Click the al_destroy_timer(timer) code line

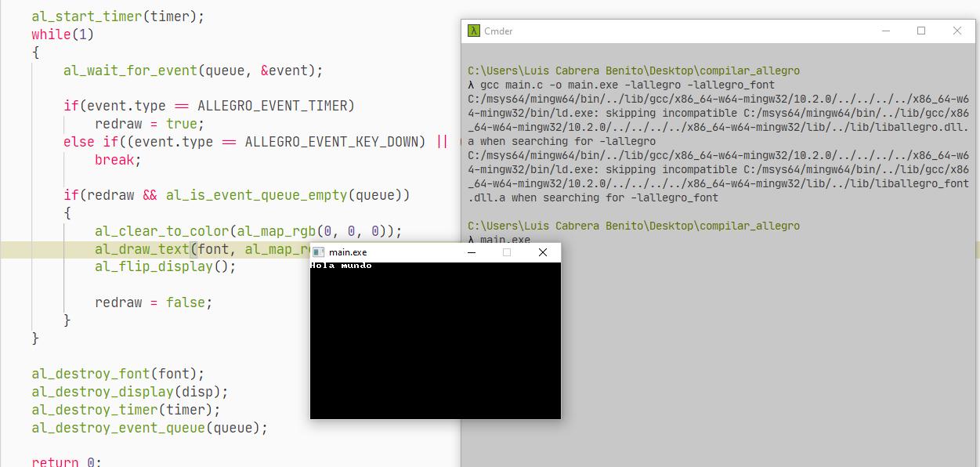click(126, 410)
